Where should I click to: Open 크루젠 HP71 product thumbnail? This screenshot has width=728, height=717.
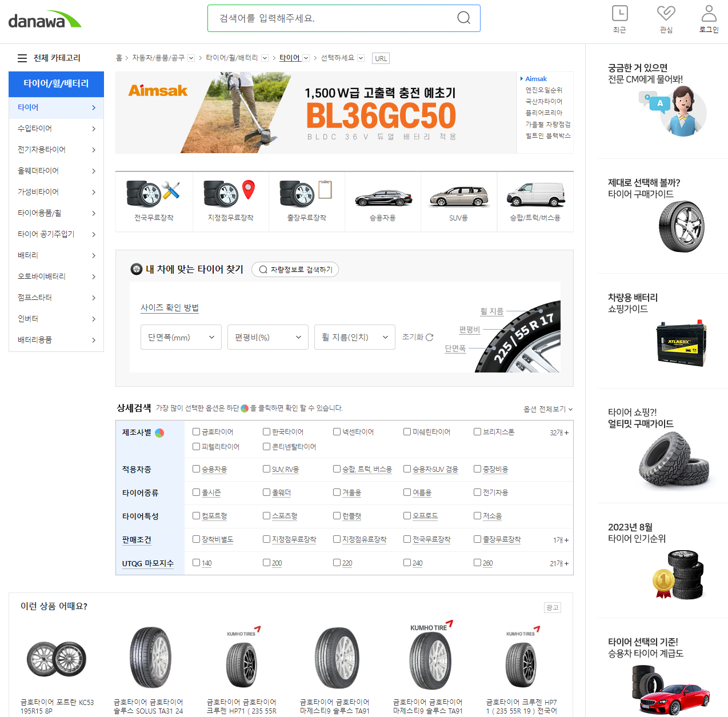coord(242,657)
